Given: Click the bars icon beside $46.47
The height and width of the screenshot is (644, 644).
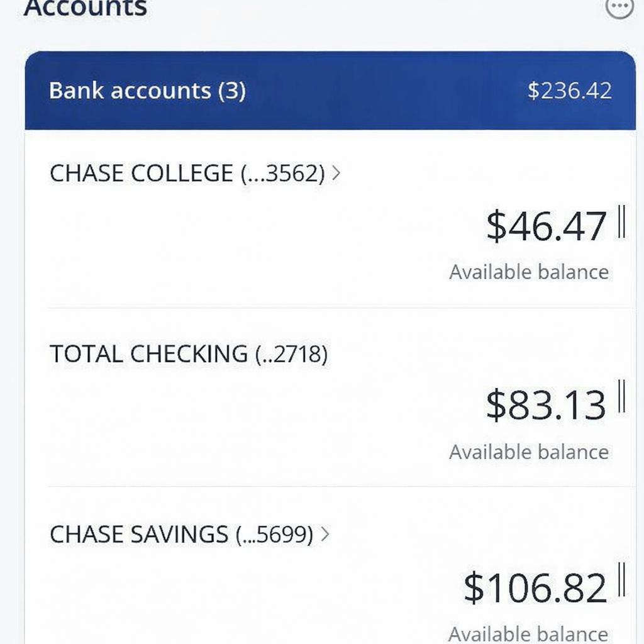Looking at the screenshot, I should point(621,223).
